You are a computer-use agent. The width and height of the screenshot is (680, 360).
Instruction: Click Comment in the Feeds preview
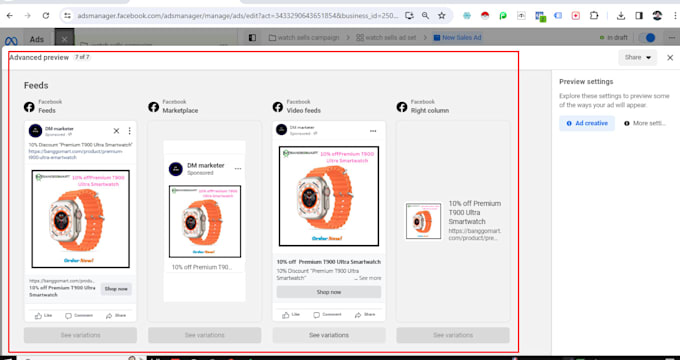tap(78, 316)
